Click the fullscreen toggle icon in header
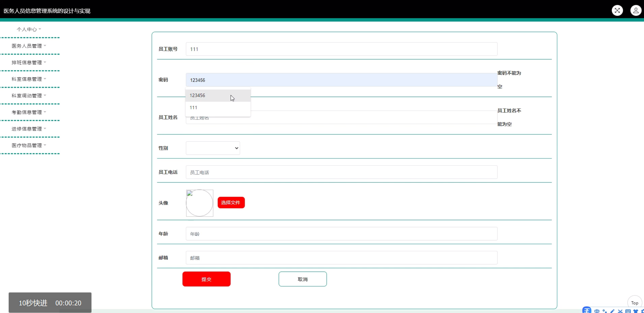The height and width of the screenshot is (313, 644). [x=617, y=10]
